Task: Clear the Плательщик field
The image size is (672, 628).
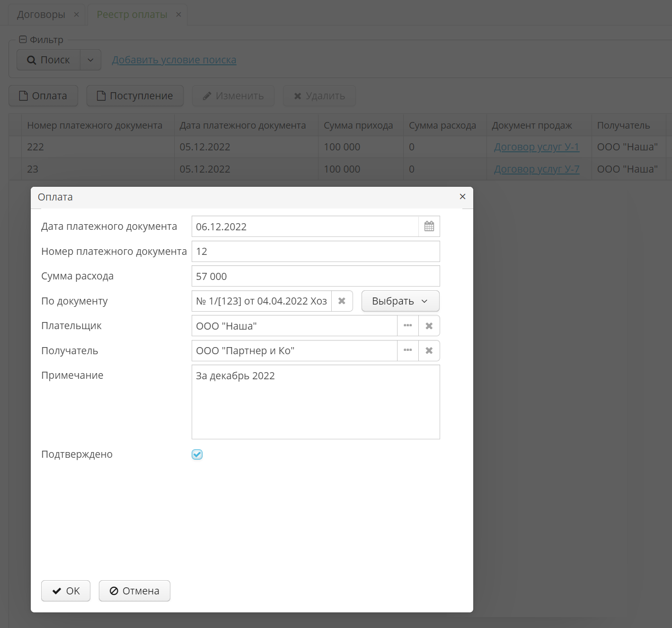Action: 429,325
